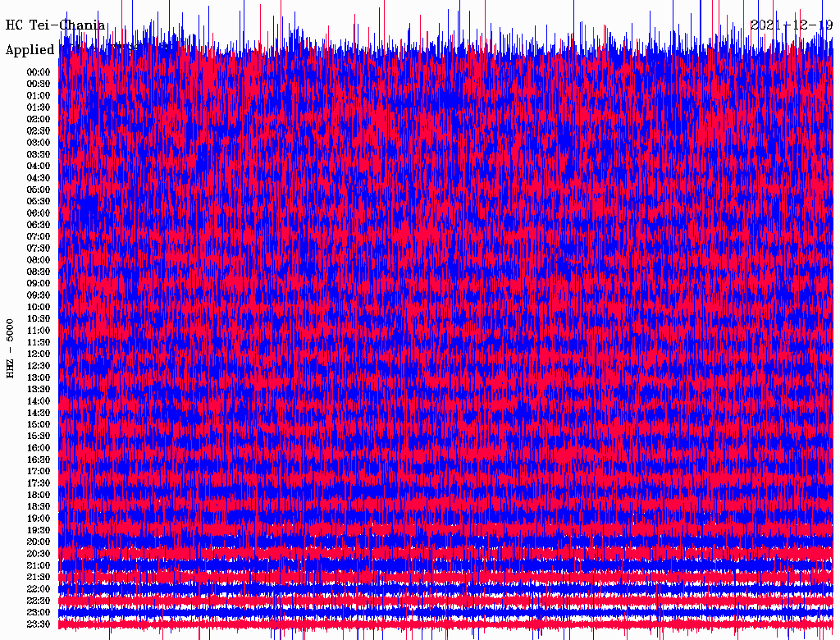Select the 04:30 time row label
This screenshot has height=640, width=840.
[x=39, y=178]
